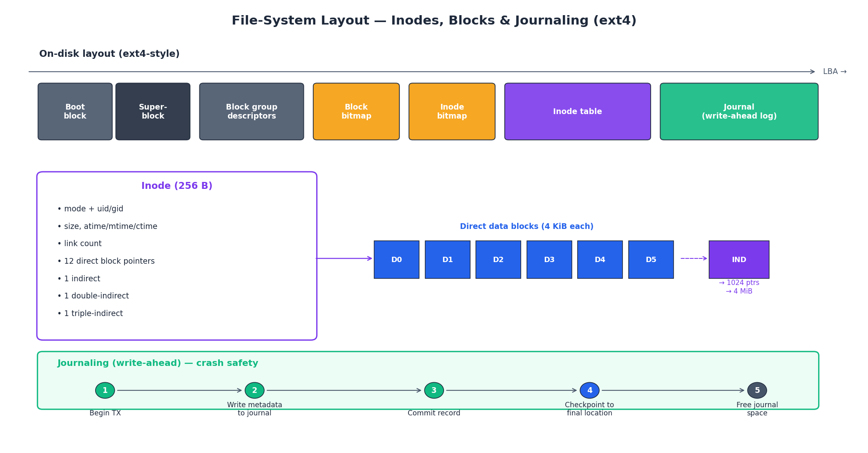This screenshot has width=868, height=453.
Task: Select the blue step 4 Checkpoint circle
Action: pyautogui.click(x=589, y=390)
